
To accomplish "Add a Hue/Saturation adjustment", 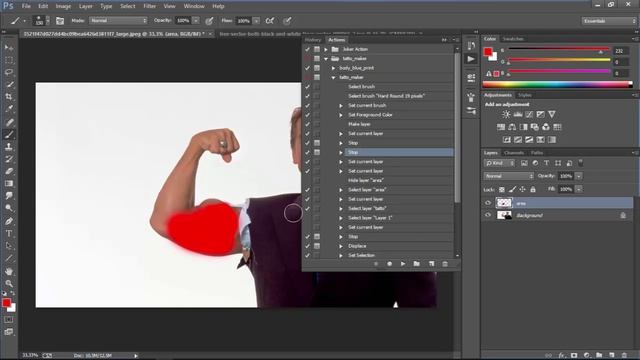I will [x=501, y=127].
